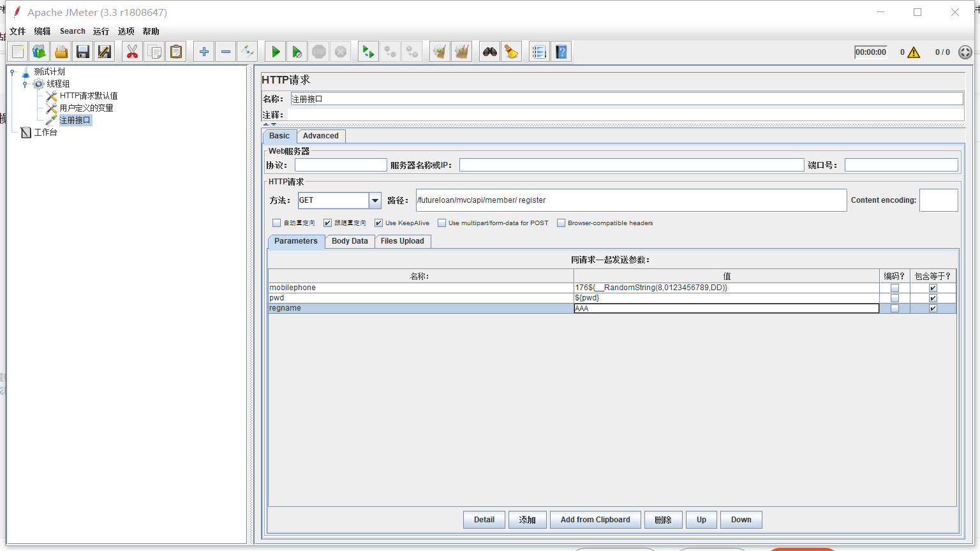Open the Templates toolbar icon

pyautogui.click(x=40, y=52)
